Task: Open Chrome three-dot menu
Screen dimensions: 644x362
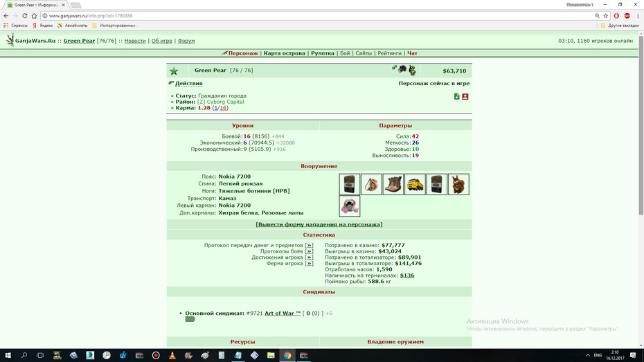Action: [638, 16]
